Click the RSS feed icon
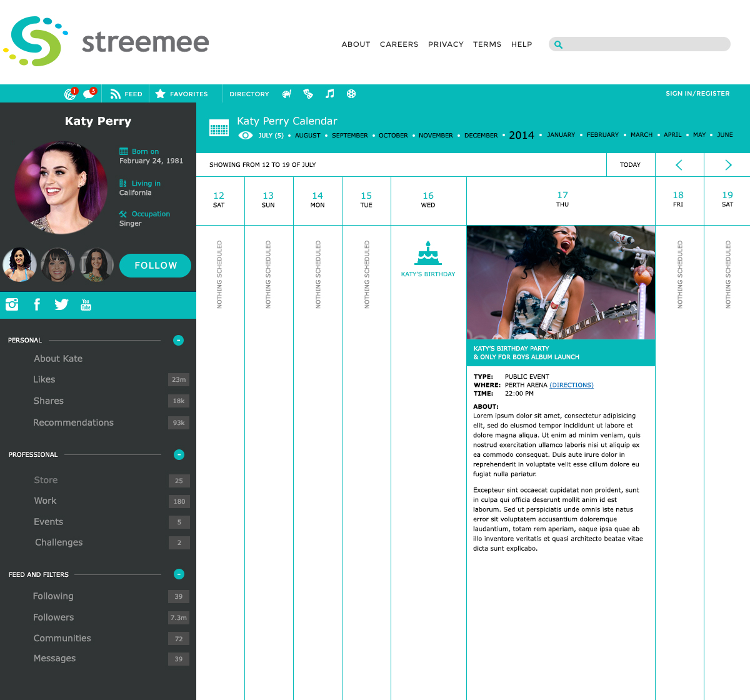 point(115,94)
